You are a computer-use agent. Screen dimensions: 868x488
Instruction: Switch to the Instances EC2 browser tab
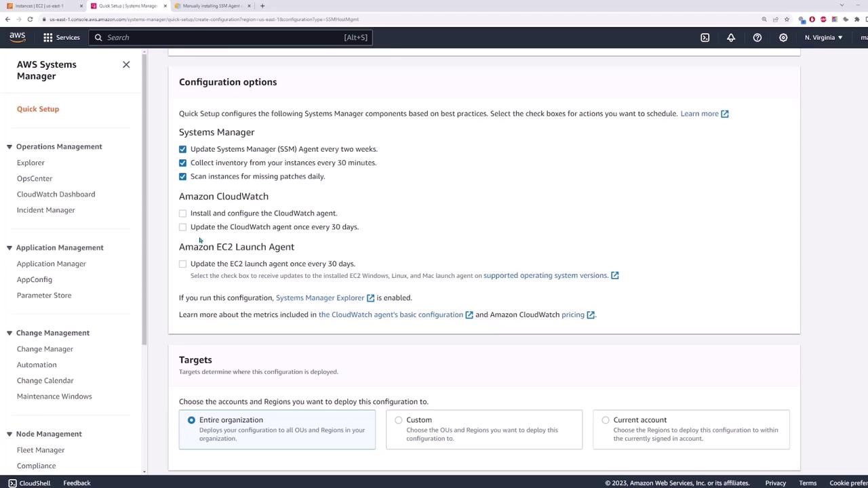(x=43, y=6)
